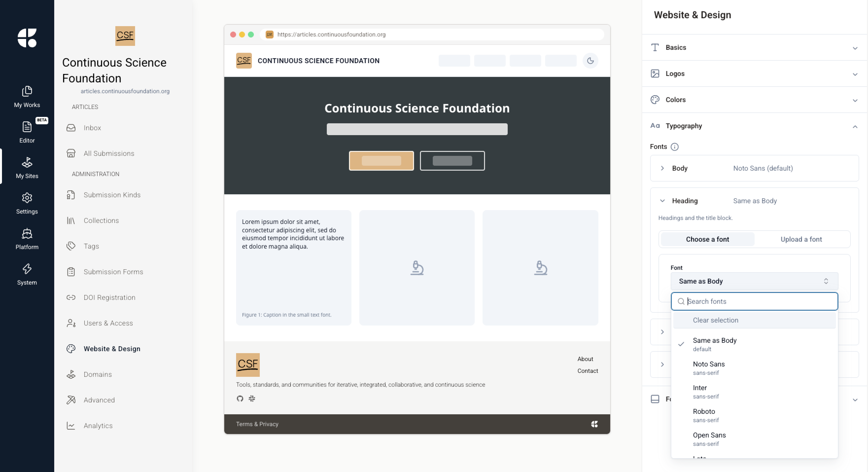This screenshot has width=868, height=472.
Task: Open My Works in left rail
Action: point(27,96)
